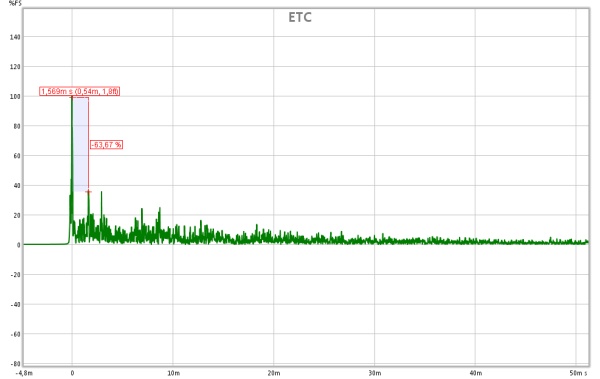Screen dimensions: 600x379
Task: Click the shaded blue measurement region
Action: pos(81,144)
